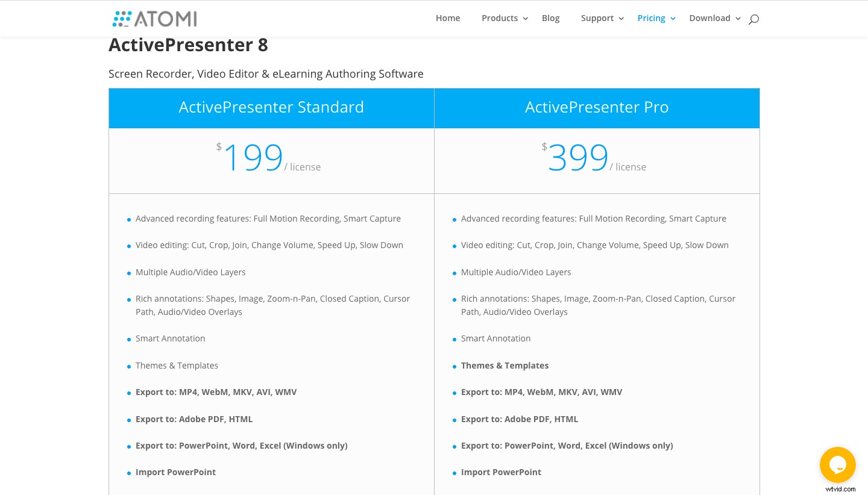Click the Atomi logo
Image resolution: width=868 pixels, height=495 pixels.
[154, 19]
